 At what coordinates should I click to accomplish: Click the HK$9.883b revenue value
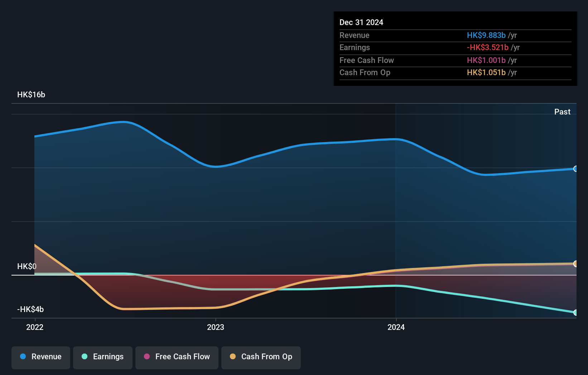[x=486, y=35]
